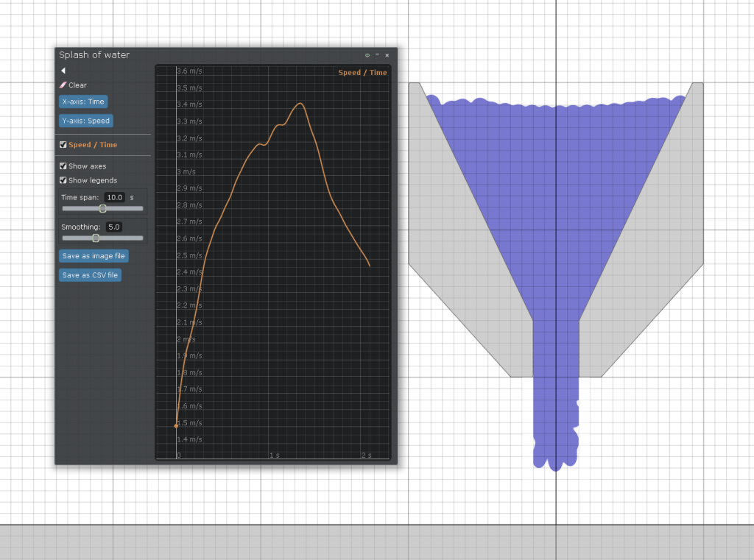Click the Speed / Time legend in the plot
This screenshot has height=560, width=754.
pos(362,73)
